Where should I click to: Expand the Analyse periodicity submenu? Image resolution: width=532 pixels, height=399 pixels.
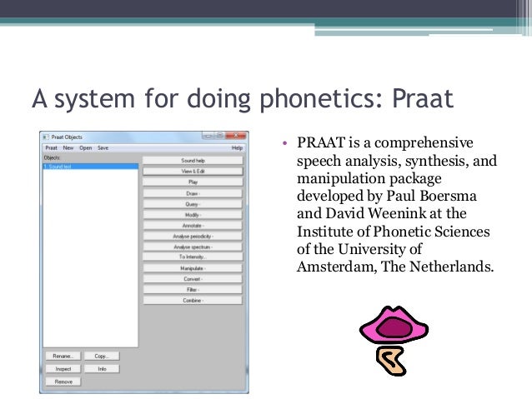click(193, 237)
